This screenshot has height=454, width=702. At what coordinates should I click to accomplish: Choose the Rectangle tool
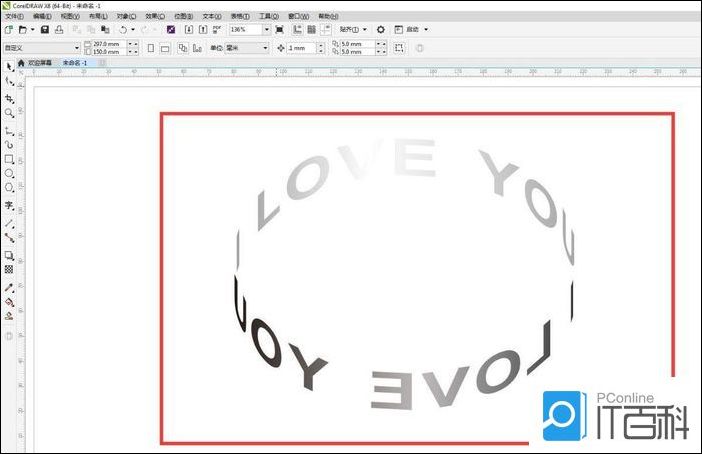coord(9,159)
